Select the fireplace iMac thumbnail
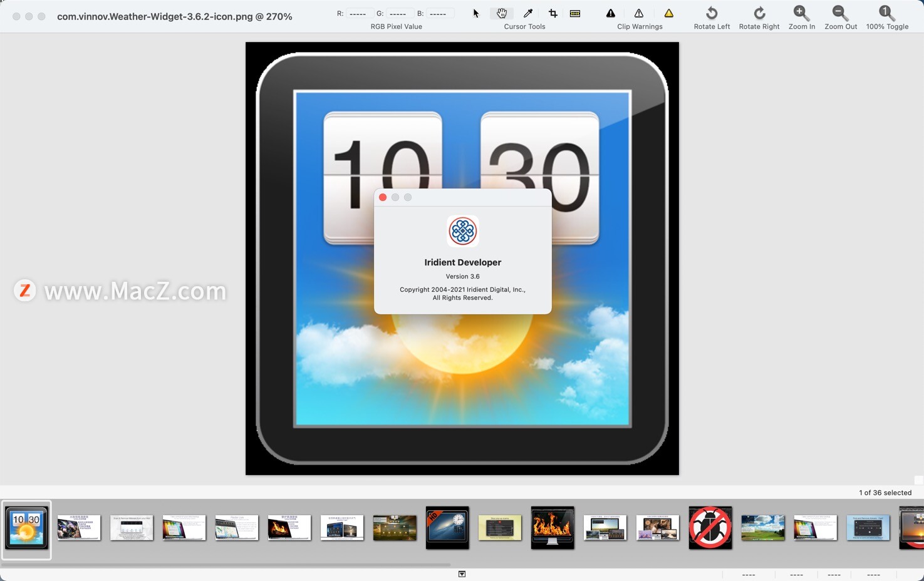This screenshot has height=581, width=924. point(553,528)
